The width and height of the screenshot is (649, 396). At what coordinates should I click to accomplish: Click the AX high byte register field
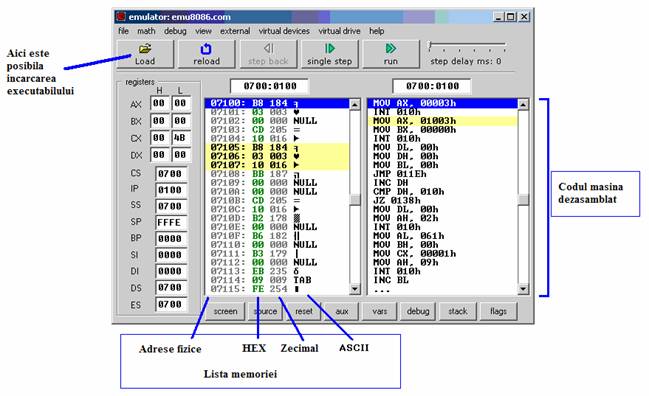[159, 103]
